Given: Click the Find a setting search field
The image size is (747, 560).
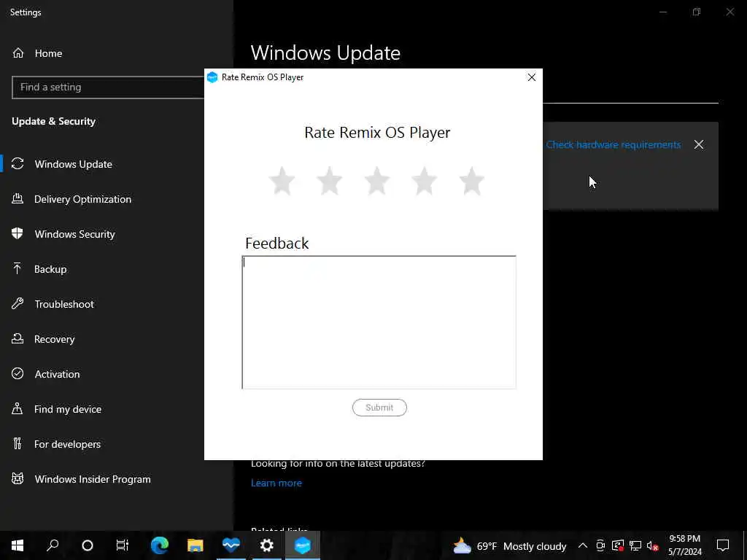Looking at the screenshot, I should click(x=108, y=87).
